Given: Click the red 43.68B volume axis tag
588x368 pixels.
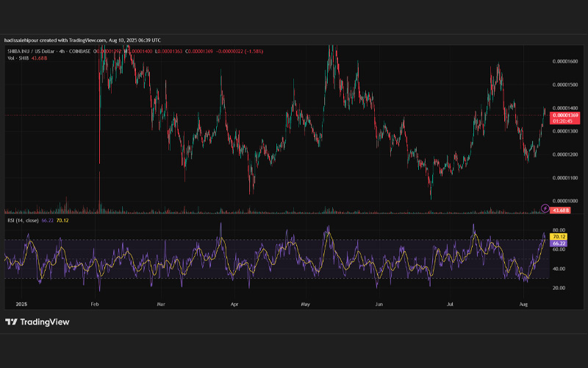Looking at the screenshot, I should point(560,210).
